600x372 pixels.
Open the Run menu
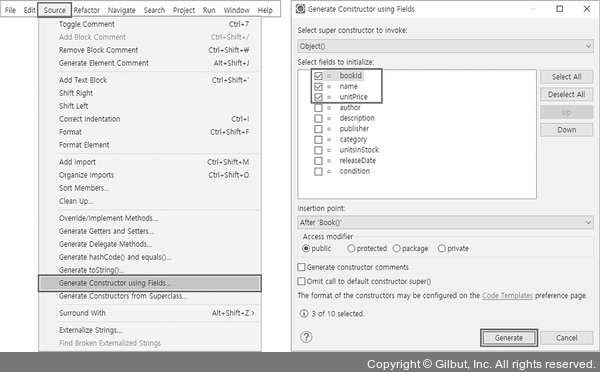209,10
